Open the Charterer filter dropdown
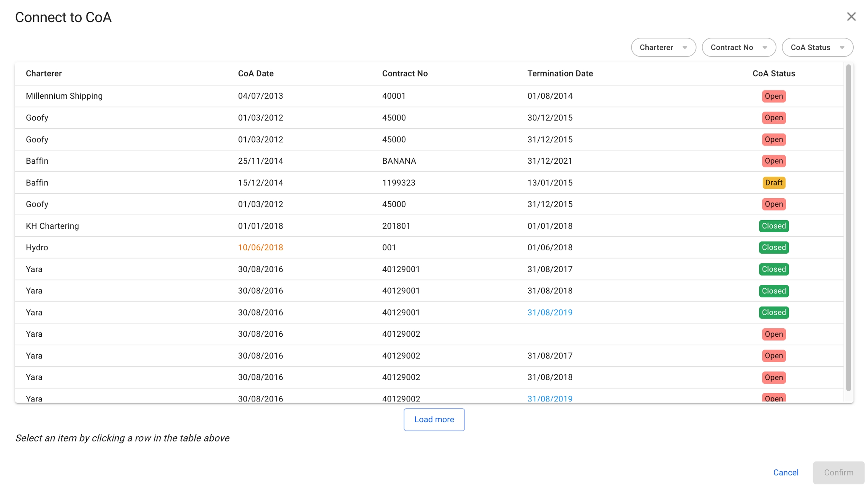The width and height of the screenshot is (868, 489). coord(663,48)
